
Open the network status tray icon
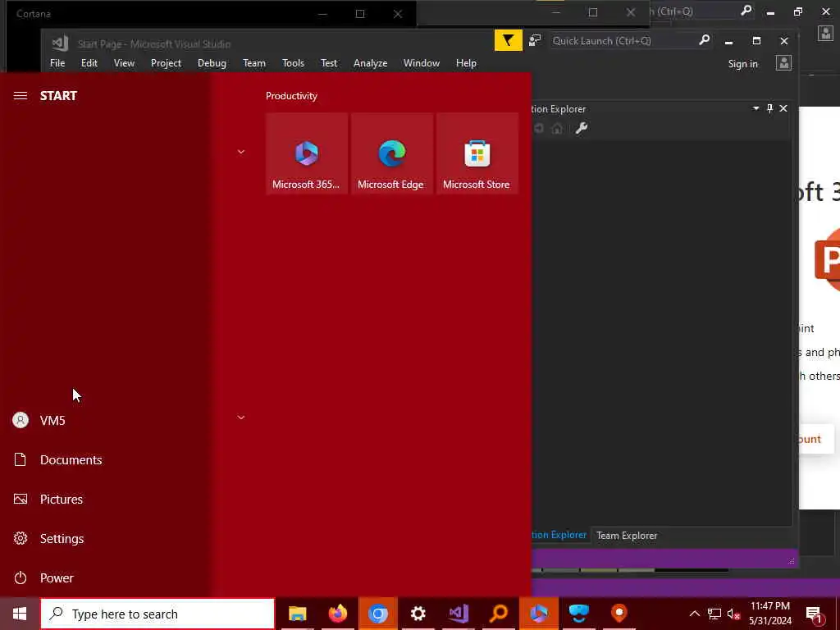click(x=714, y=614)
